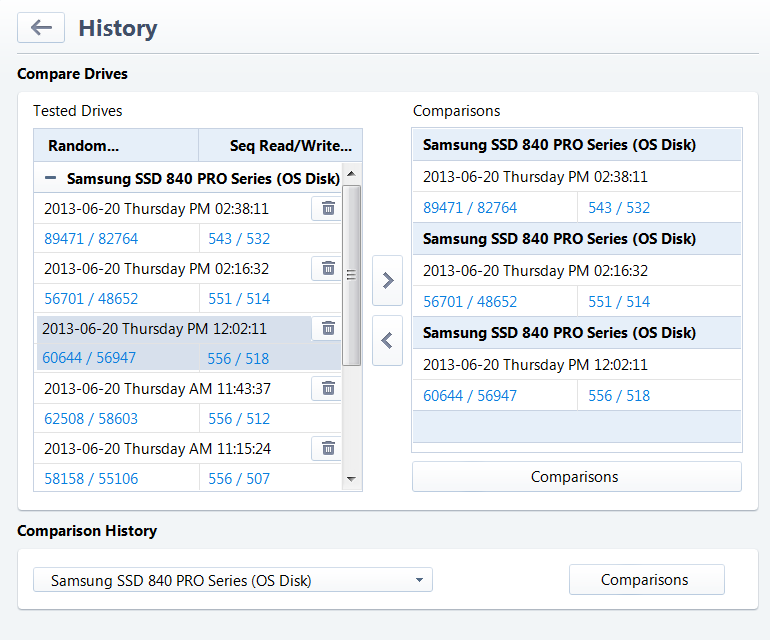The image size is (770, 640).
Task: Click 556 / 518 in Tested Drives
Action: click(x=238, y=359)
